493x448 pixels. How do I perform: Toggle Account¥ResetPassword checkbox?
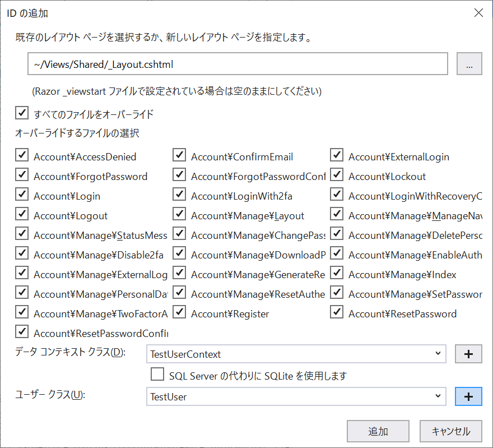coord(337,312)
